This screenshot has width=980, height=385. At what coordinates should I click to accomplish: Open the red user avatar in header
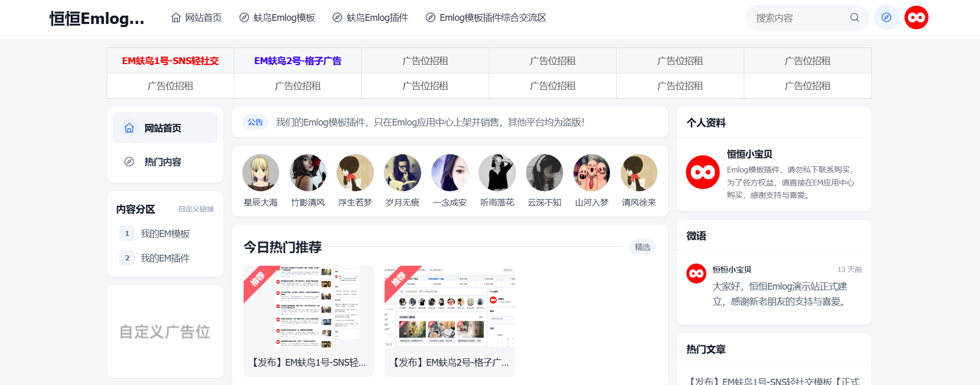click(917, 18)
